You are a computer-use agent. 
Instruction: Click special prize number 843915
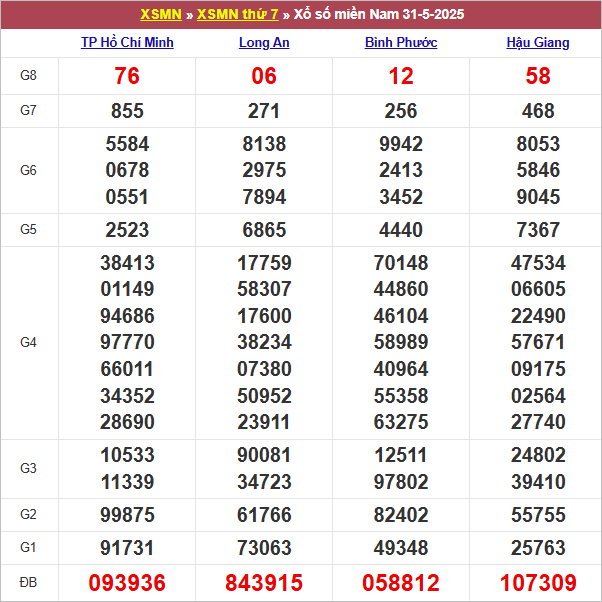pyautogui.click(x=264, y=583)
